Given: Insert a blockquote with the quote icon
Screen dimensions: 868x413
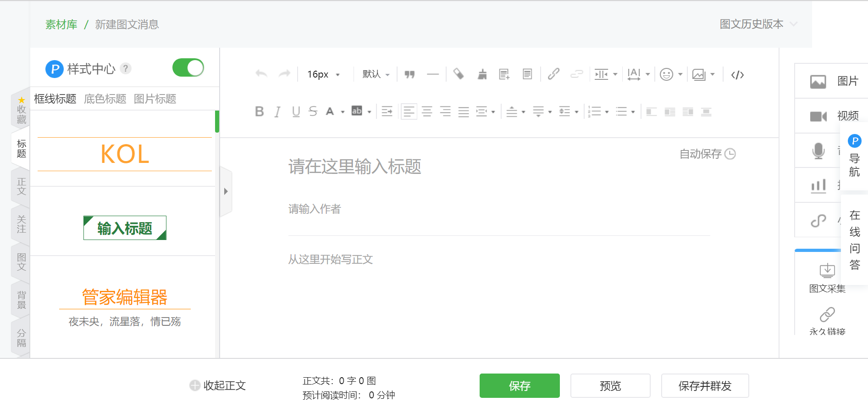Looking at the screenshot, I should click(x=409, y=74).
